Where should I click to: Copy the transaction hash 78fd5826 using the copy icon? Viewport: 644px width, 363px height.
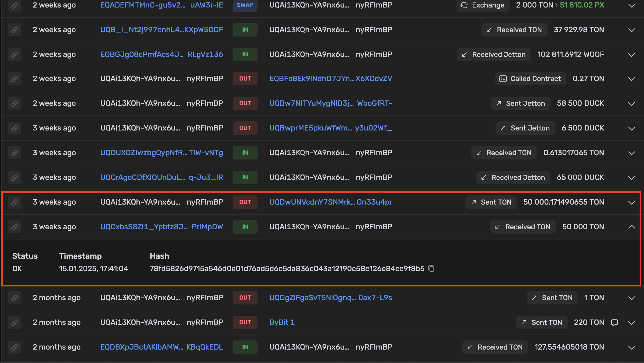[x=431, y=268]
